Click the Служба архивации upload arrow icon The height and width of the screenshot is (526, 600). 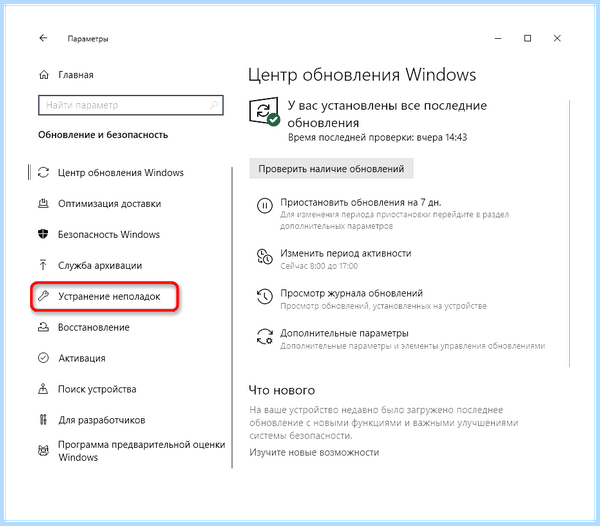43,265
